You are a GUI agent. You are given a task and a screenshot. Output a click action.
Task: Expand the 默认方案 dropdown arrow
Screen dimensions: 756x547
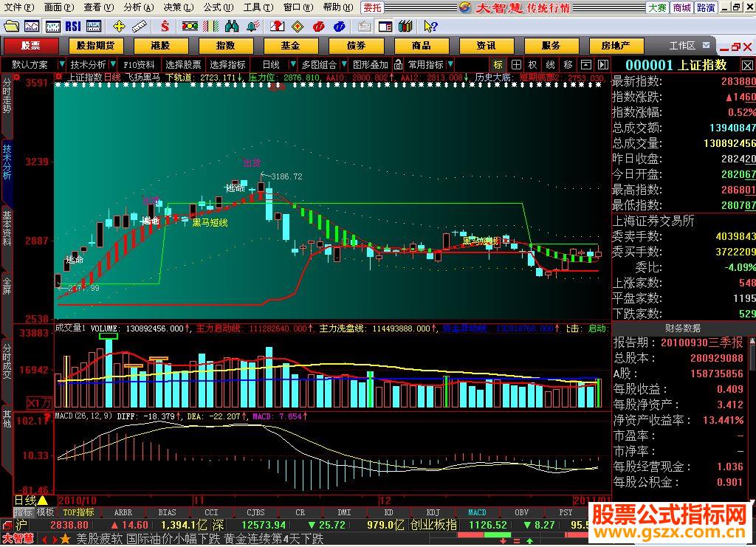click(61, 64)
